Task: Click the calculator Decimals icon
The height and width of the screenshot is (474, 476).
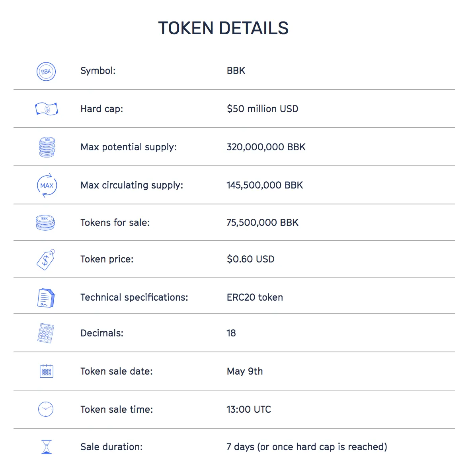Action: [x=45, y=333]
